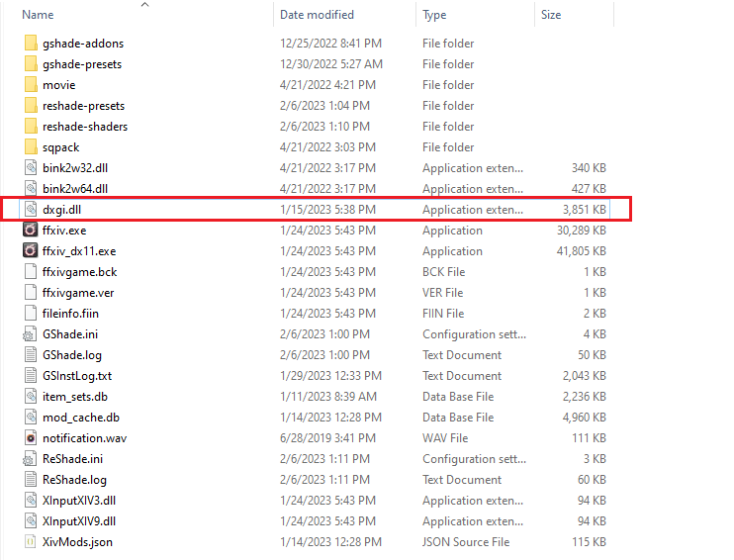Viewport: 734px width, 560px height.
Task: Select the file name mod_cache.db
Action: tap(81, 418)
